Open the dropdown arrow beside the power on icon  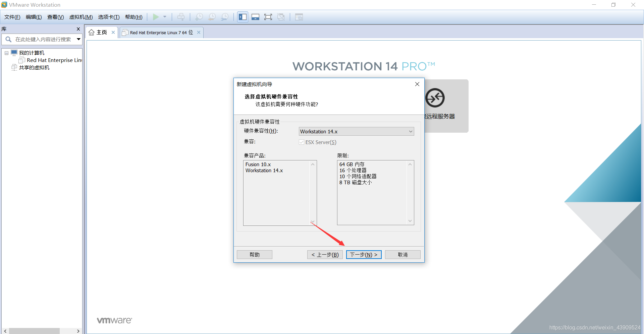[x=165, y=17]
